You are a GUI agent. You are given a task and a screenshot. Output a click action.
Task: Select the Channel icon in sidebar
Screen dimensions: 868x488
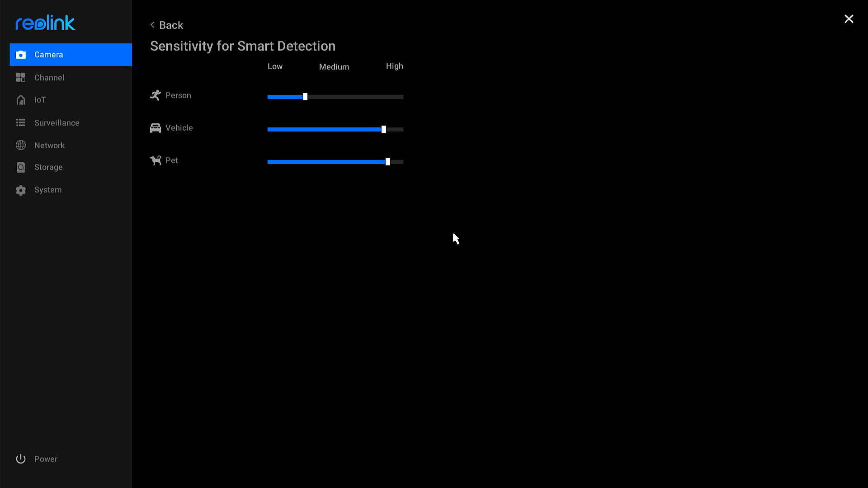21,77
